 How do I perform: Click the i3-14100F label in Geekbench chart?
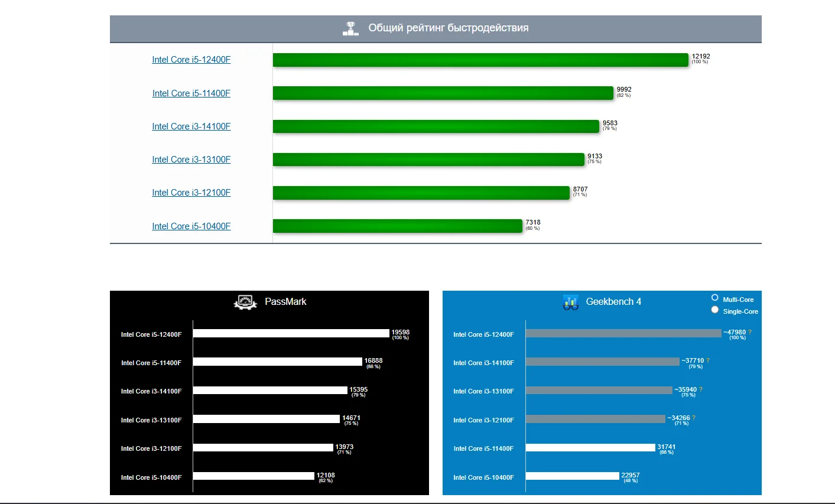pos(483,363)
